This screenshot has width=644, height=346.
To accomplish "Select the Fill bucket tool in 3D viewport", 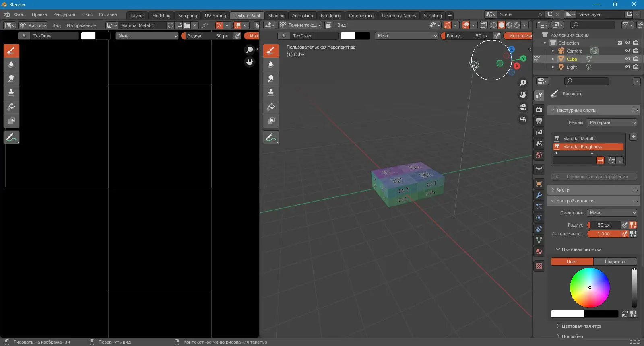I will (x=271, y=107).
